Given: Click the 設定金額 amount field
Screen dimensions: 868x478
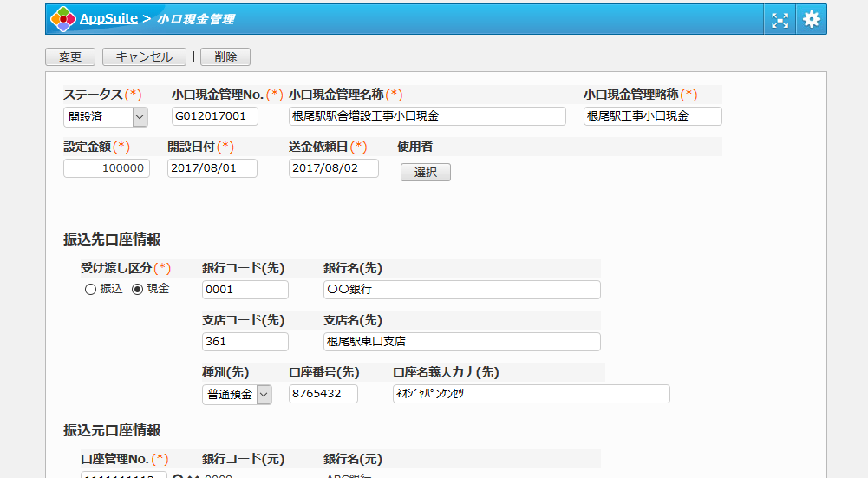Looking at the screenshot, I should (x=107, y=168).
